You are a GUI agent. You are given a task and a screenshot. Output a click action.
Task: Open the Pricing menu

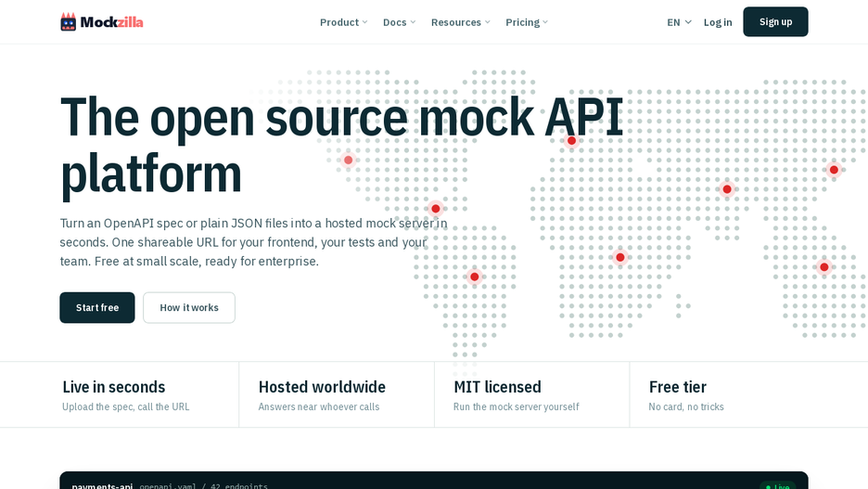click(527, 22)
